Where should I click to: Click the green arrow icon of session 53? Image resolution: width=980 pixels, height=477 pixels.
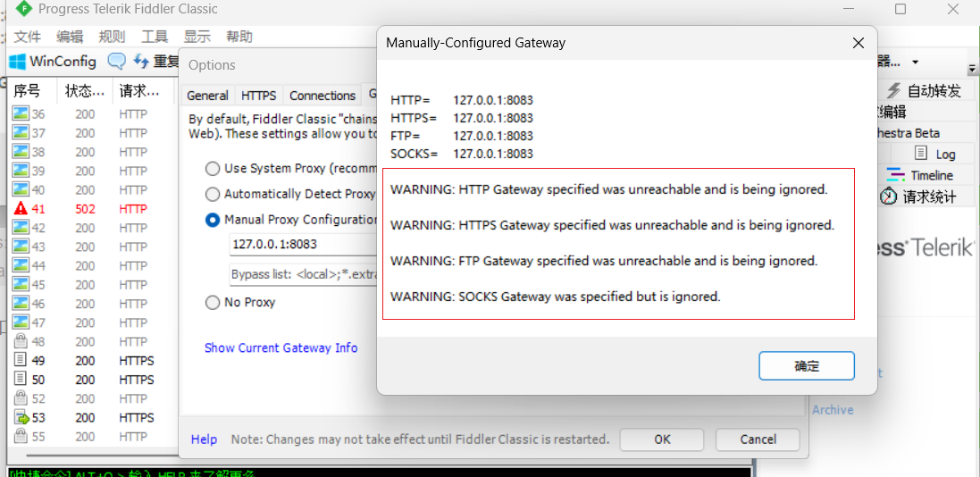point(21,418)
